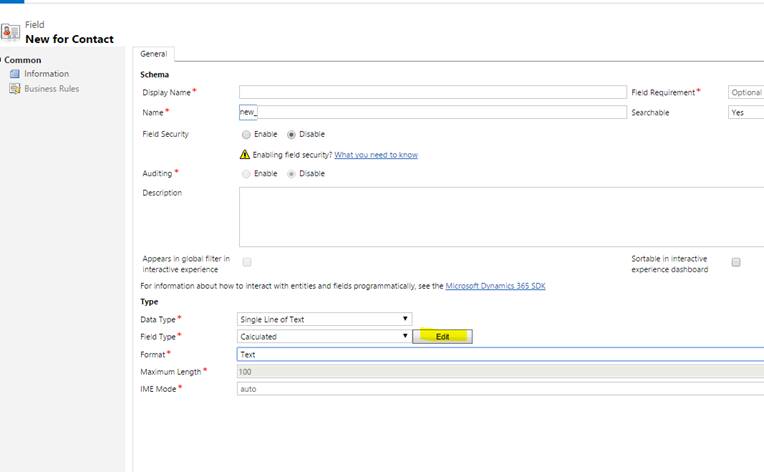The image size is (764, 472).
Task: Open the Field Requirement Optional dropdown
Action: (746, 92)
